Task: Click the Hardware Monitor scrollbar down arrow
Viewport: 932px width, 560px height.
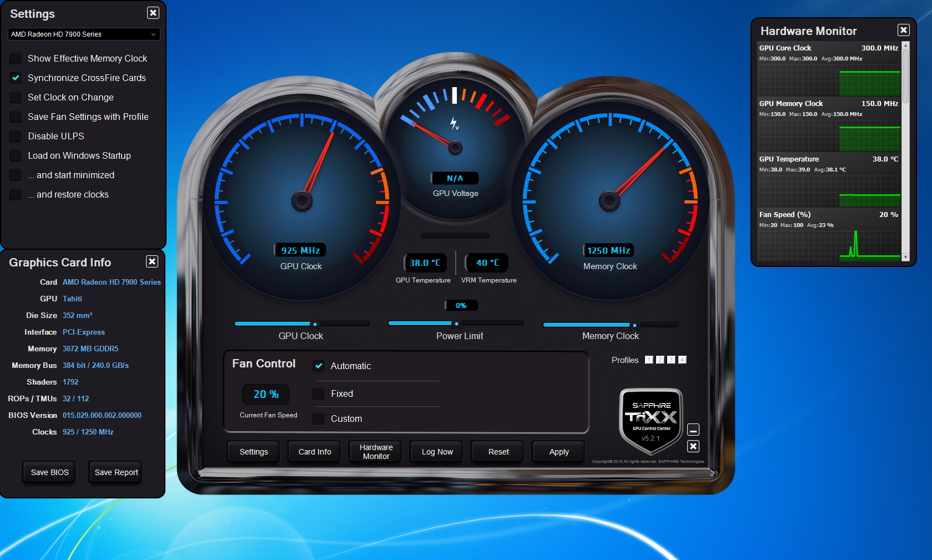Action: point(906,257)
